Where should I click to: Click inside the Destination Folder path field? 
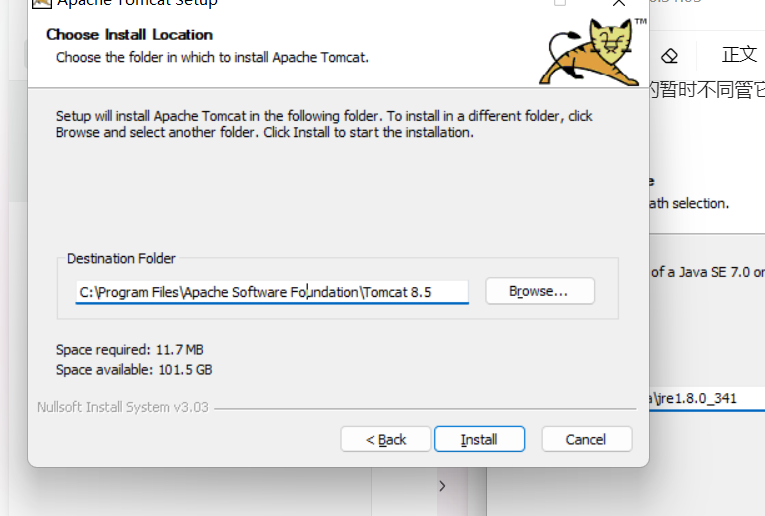tap(272, 292)
